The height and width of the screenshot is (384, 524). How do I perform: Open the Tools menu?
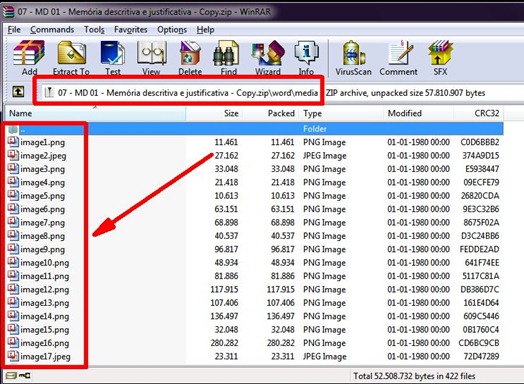(x=94, y=30)
